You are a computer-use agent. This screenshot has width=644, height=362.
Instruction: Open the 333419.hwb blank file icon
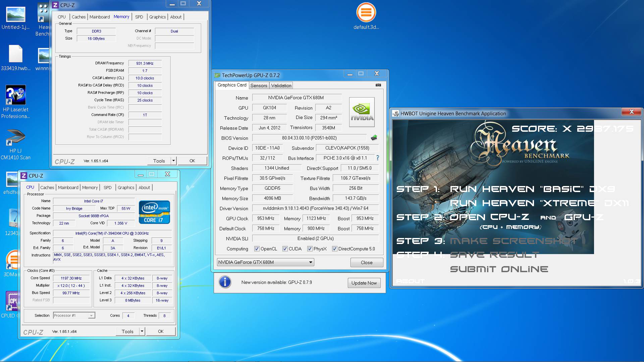(15, 54)
